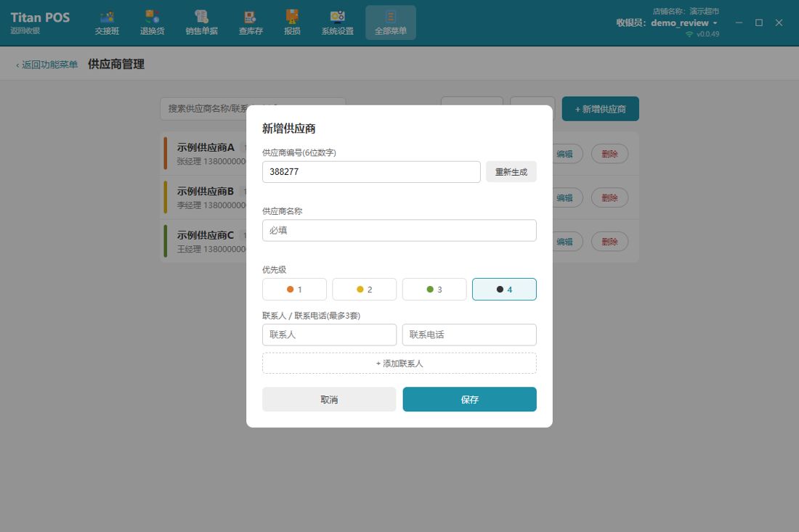The width and height of the screenshot is (799, 532).
Task: Select the 示例供应商B row name
Action: coord(206,192)
